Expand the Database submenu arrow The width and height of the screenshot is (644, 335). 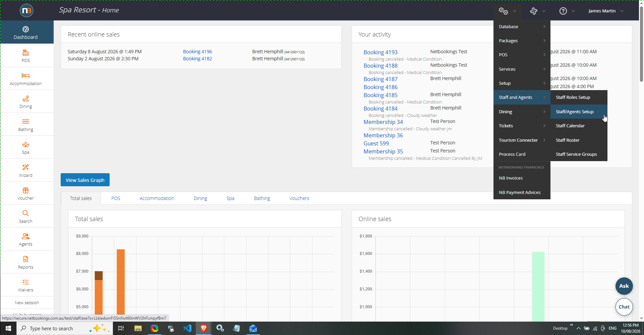point(544,26)
